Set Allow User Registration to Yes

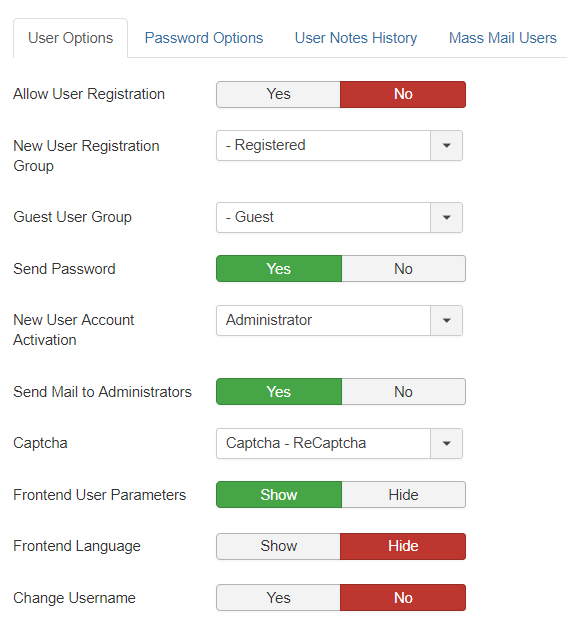click(x=278, y=94)
